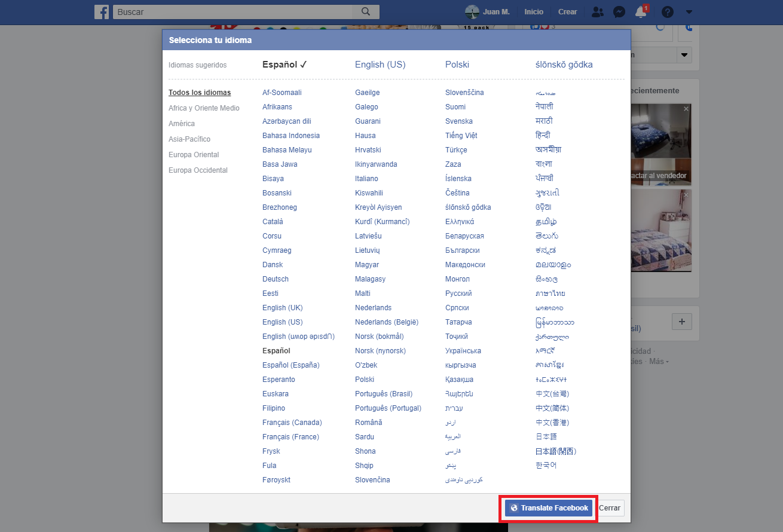Screen dimensions: 783x532
Task: Select the Europa Oriental tab
Action: tap(194, 155)
